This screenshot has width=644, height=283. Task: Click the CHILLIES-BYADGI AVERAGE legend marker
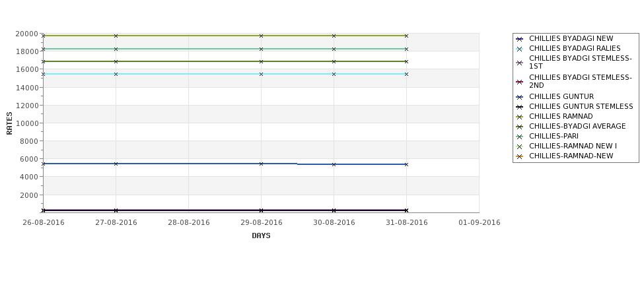[x=520, y=127]
